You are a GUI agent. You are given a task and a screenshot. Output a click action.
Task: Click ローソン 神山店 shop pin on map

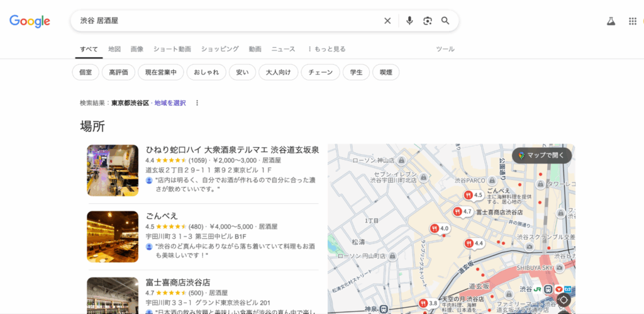pyautogui.click(x=402, y=160)
